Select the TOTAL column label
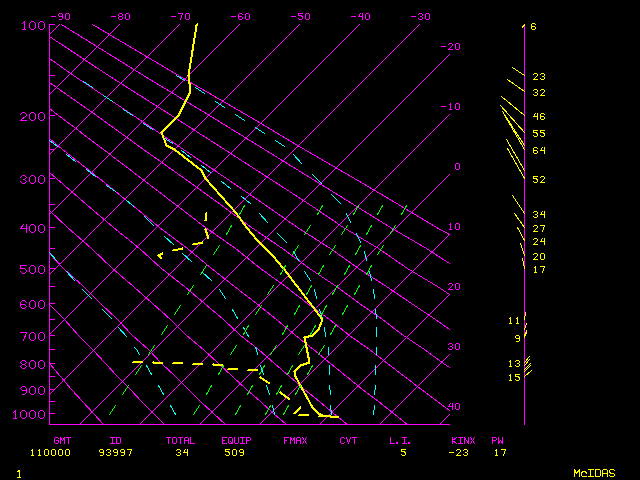The height and width of the screenshot is (480, 640). pyautogui.click(x=180, y=440)
